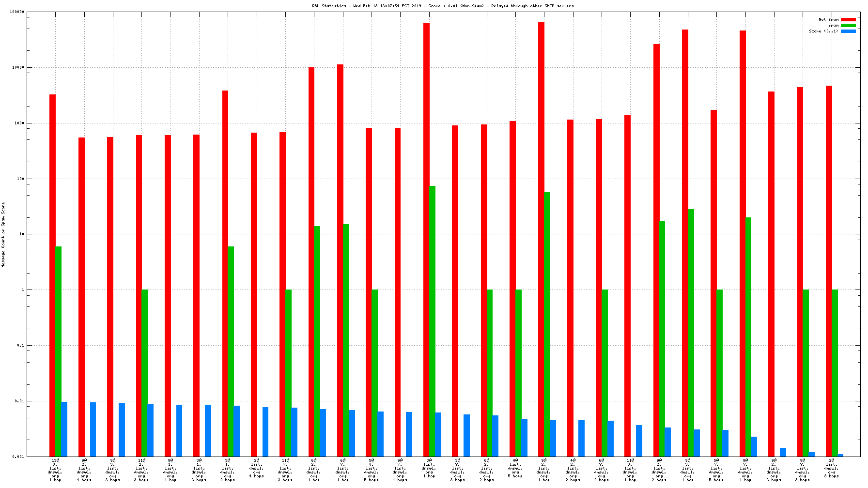The width and height of the screenshot is (868, 488).
Task: Click the green Spam legend swatch
Action: [x=848, y=25]
